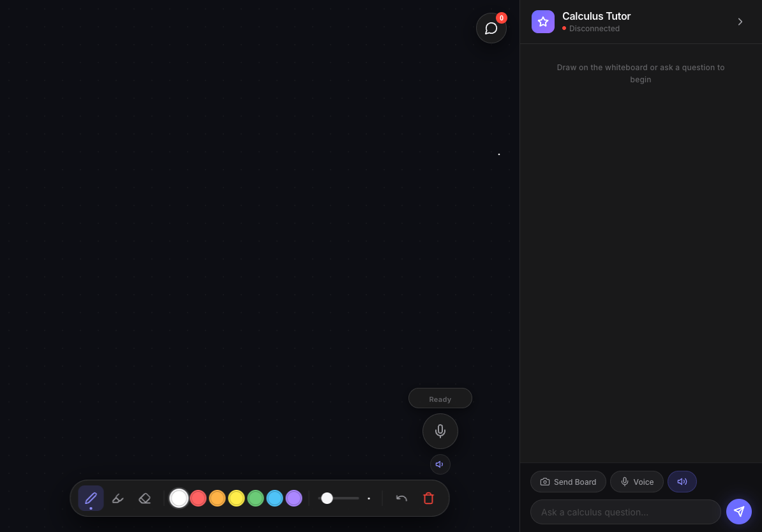762x532 pixels.
Task: Send Board to the tutor
Action: [x=568, y=482]
